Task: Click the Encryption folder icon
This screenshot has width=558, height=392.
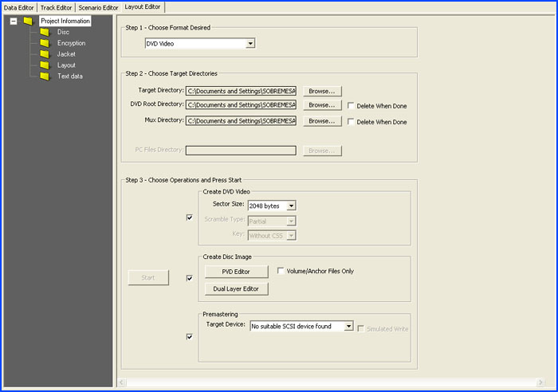Action: click(45, 43)
